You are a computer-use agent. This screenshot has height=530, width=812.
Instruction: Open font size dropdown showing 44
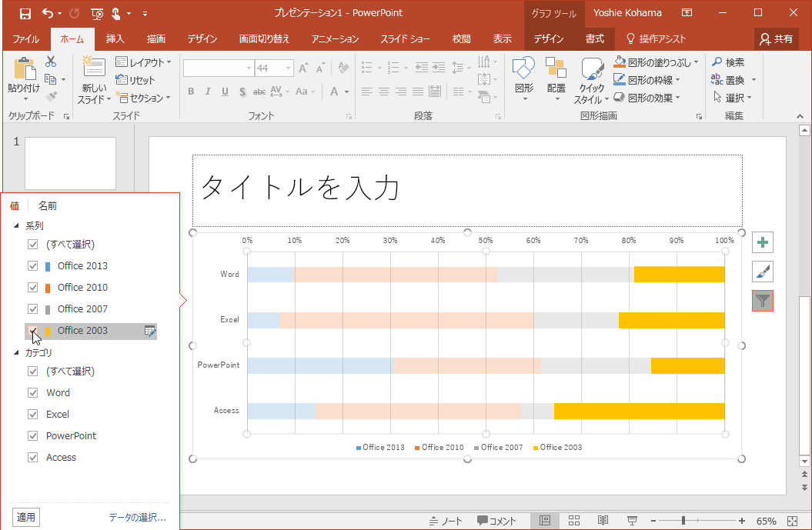[289, 68]
